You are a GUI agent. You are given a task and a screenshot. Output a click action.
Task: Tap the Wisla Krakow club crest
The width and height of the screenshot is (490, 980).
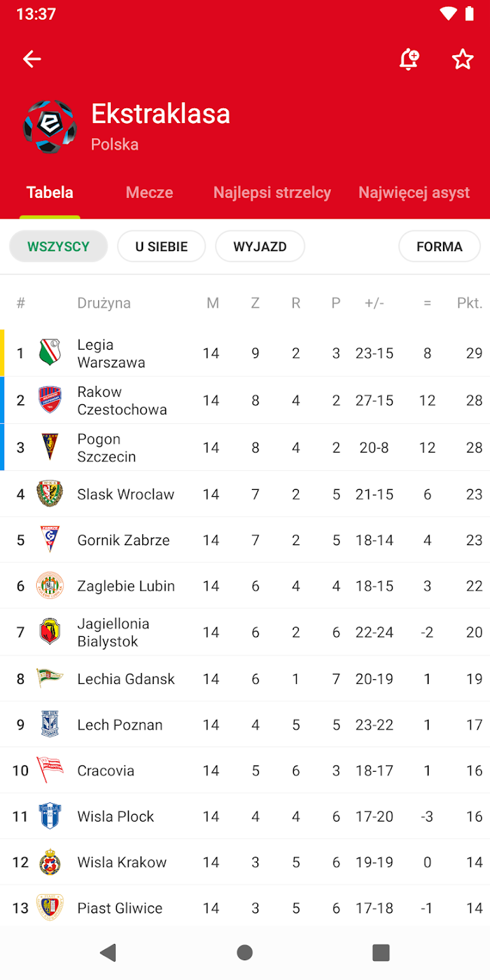(x=50, y=862)
